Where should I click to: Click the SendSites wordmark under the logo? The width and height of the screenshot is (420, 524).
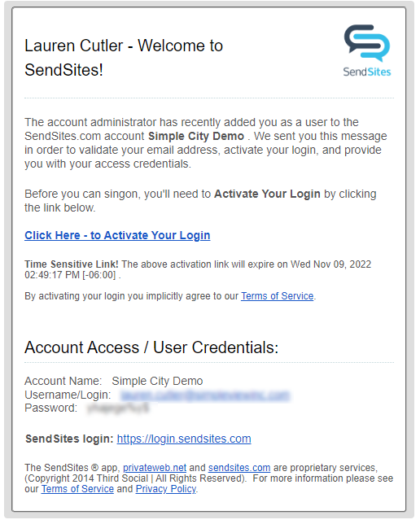click(367, 72)
